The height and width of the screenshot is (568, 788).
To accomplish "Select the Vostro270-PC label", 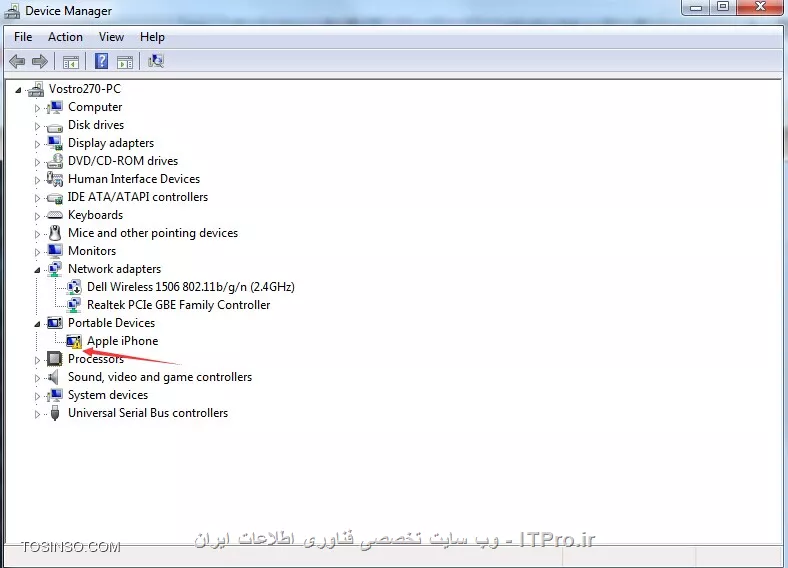I will click(x=85, y=89).
